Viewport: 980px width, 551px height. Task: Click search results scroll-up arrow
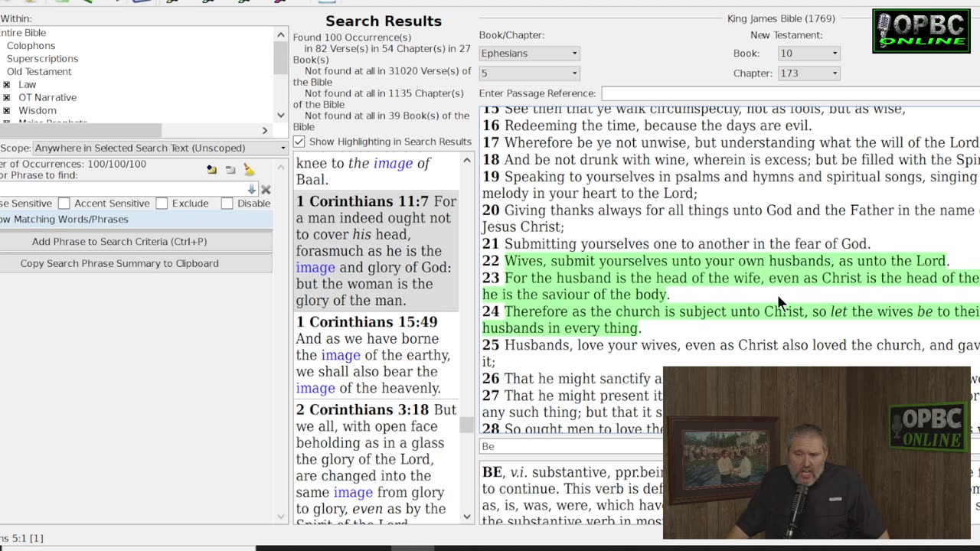[467, 161]
